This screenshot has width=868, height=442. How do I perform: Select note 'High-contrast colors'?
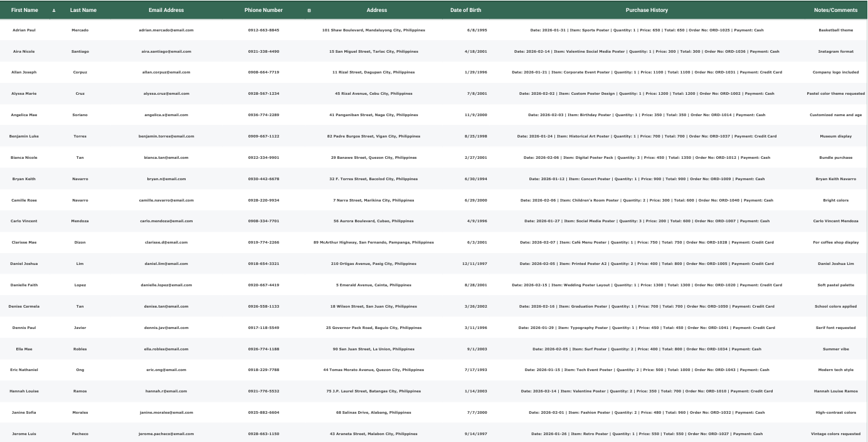click(835, 412)
